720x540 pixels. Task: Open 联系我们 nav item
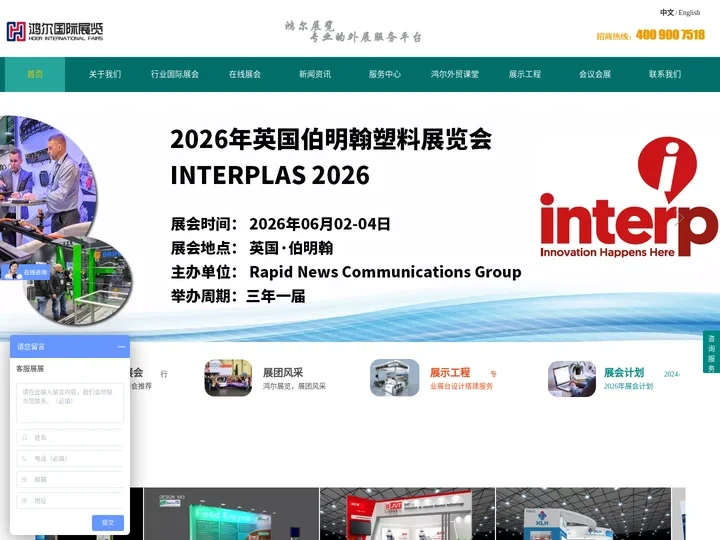[x=665, y=74]
